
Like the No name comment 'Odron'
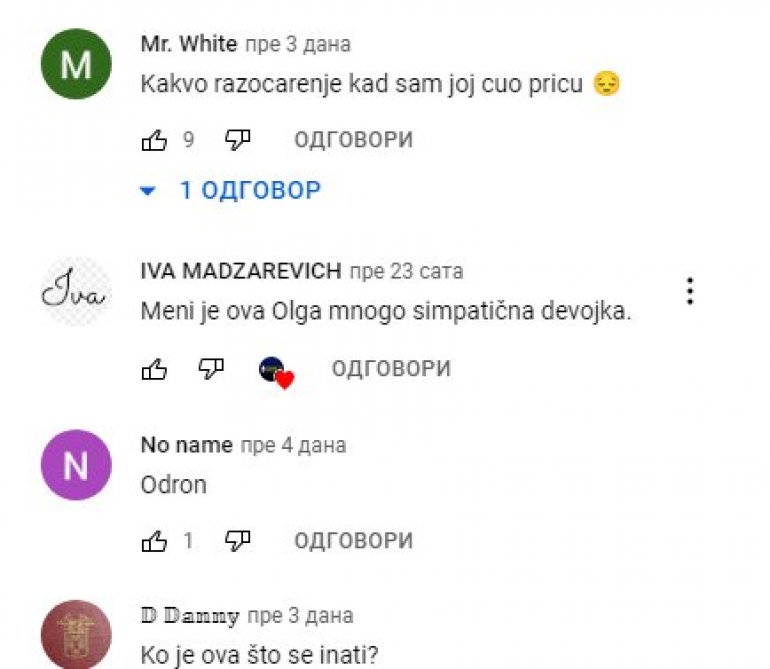click(154, 541)
